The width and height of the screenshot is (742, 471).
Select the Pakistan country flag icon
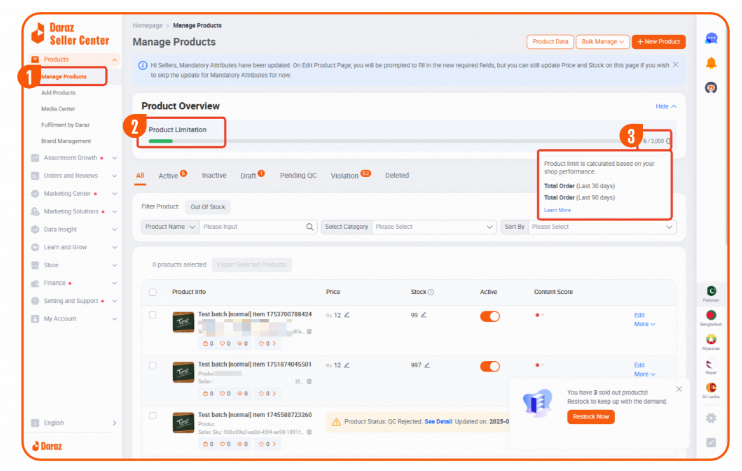[x=711, y=291]
